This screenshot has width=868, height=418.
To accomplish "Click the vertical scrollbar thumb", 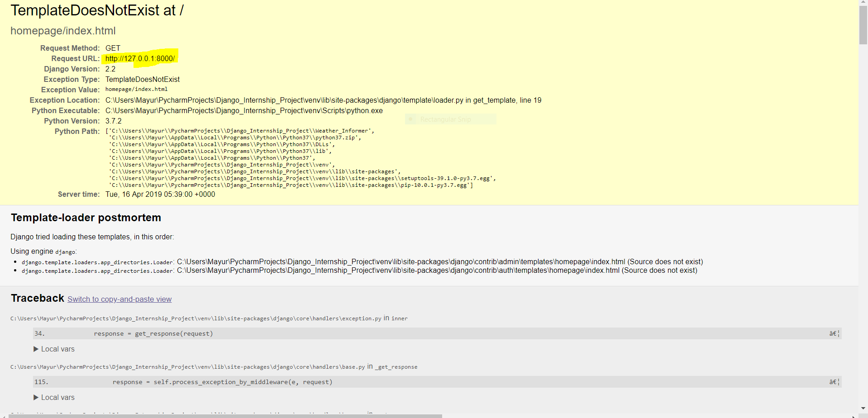I will tap(863, 26).
